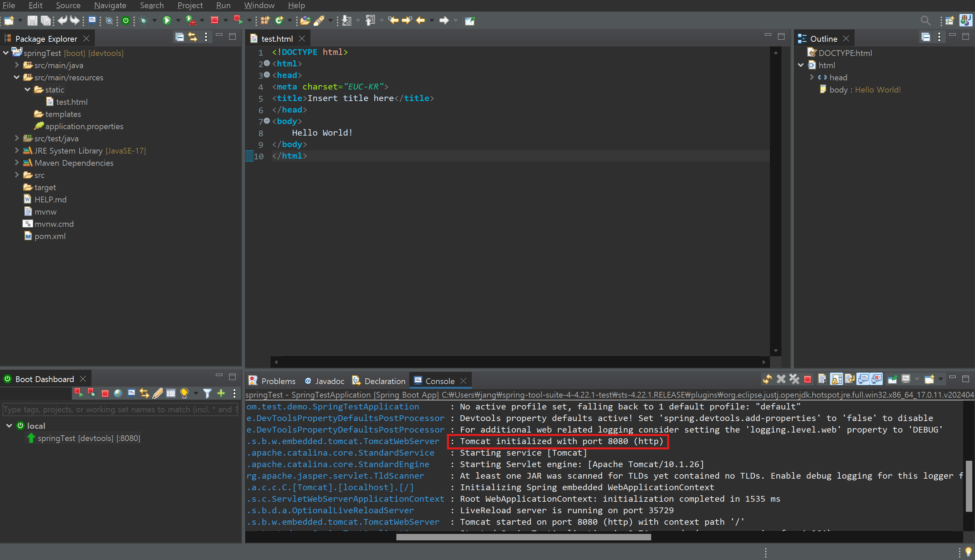Click Collapse All icon in Package Explorer

click(179, 37)
